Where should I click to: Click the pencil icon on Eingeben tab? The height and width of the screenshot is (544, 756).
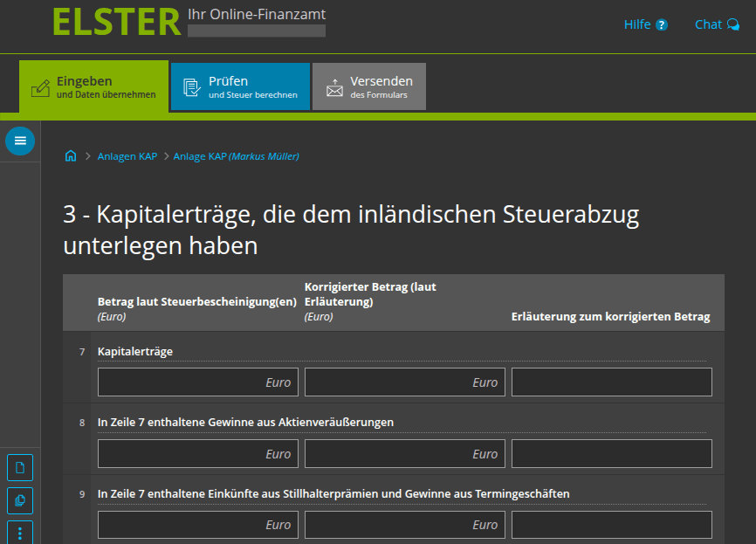click(40, 88)
